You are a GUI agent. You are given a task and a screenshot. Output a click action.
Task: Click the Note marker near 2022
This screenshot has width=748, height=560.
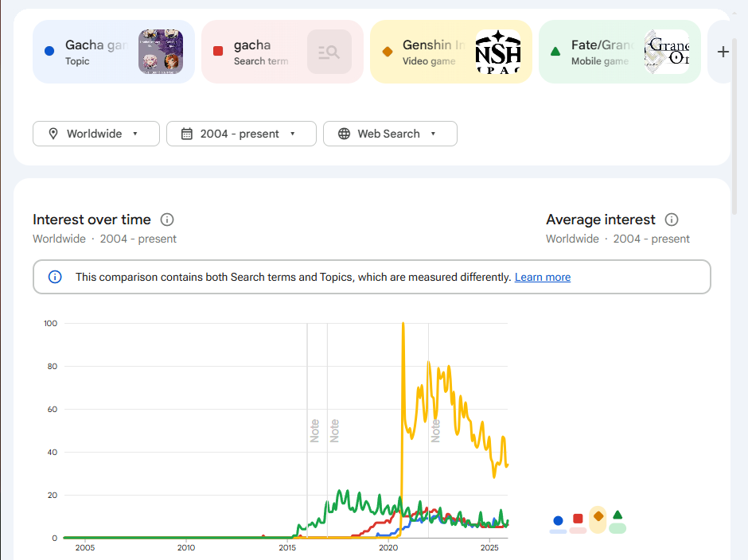tap(435, 430)
